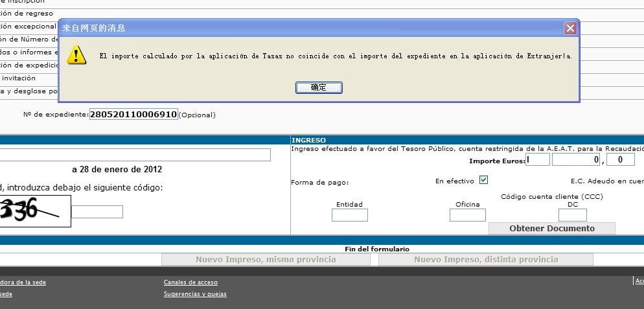This screenshot has width=644, height=309.
Task: Select the Importe Euros whole amount field
Action: pyautogui.click(x=575, y=159)
